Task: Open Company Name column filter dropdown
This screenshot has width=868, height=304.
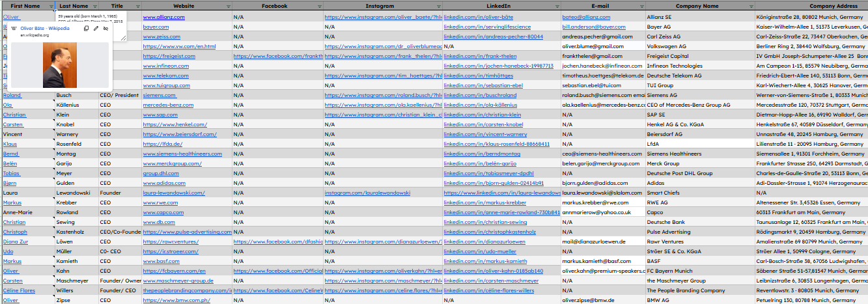Action: (750, 6)
